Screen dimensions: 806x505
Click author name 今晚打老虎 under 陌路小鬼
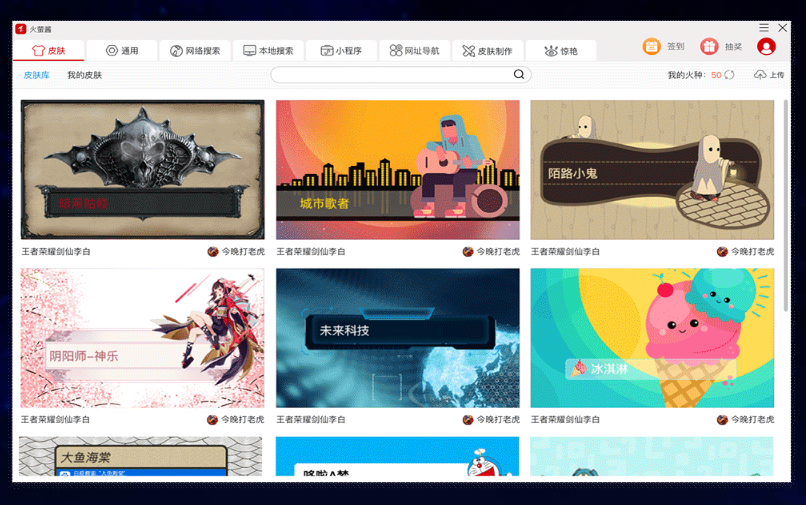click(753, 251)
